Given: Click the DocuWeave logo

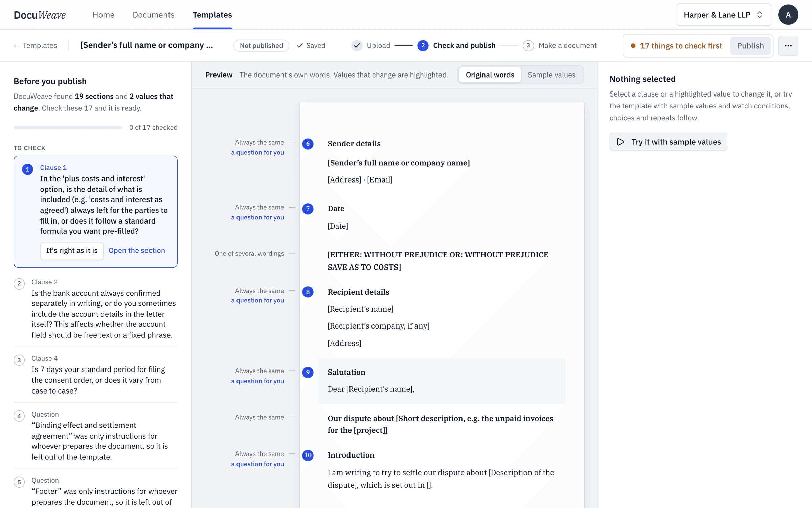Looking at the screenshot, I should [40, 15].
